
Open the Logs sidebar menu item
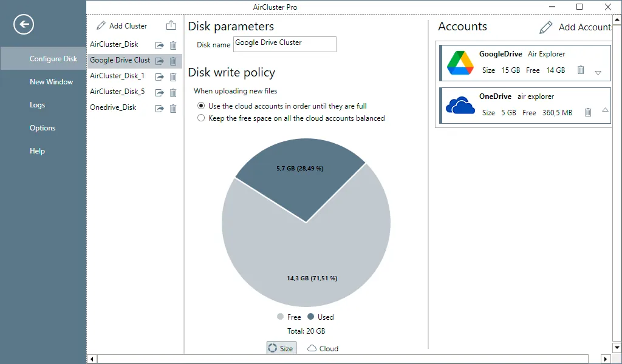tap(37, 105)
